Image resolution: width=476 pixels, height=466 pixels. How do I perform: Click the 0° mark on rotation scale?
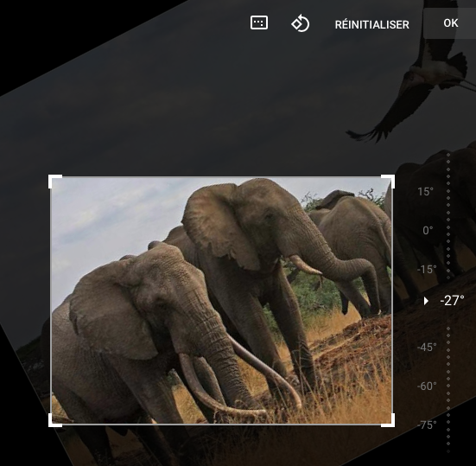pyautogui.click(x=428, y=231)
